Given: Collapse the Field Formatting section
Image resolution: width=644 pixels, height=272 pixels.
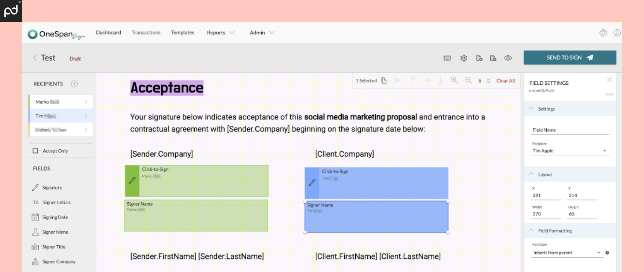Looking at the screenshot, I should [570, 231].
